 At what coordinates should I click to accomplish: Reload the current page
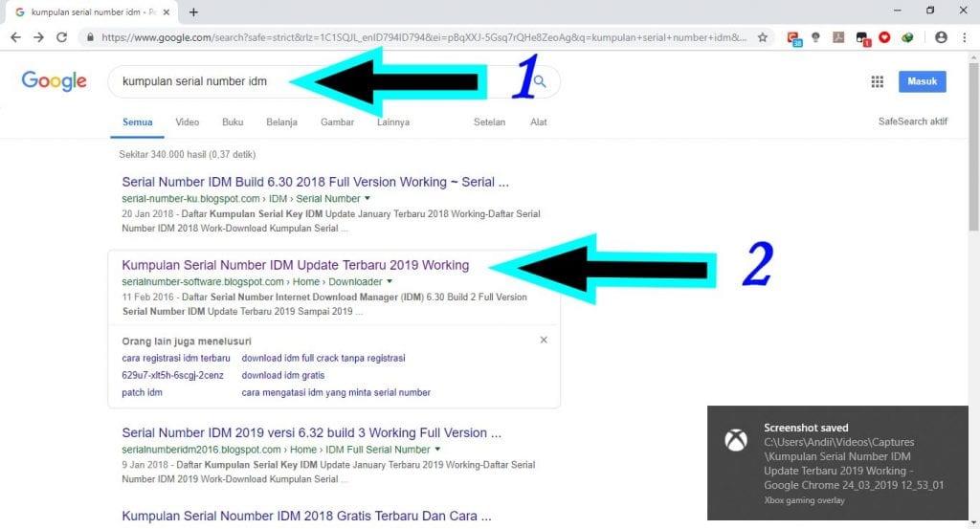61,37
